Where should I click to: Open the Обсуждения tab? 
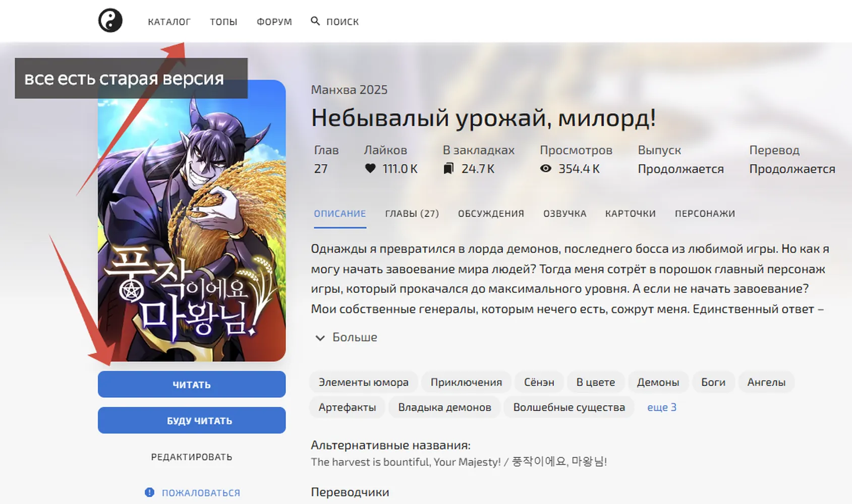(x=491, y=214)
